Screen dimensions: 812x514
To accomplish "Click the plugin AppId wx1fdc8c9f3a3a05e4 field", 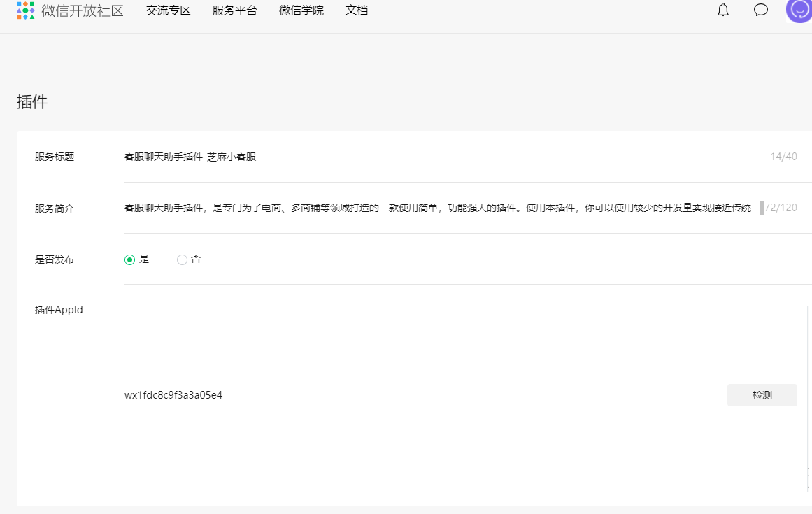I will pyautogui.click(x=422, y=395).
